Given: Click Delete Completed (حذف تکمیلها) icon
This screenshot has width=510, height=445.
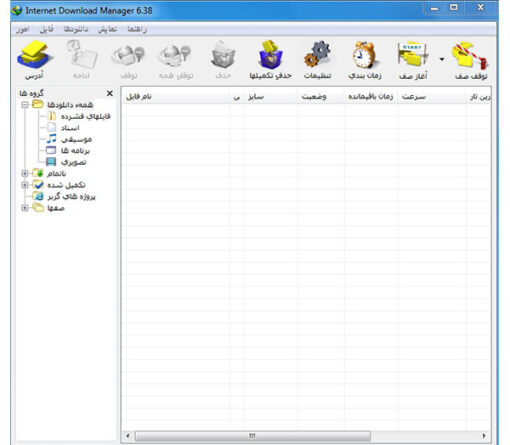Looking at the screenshot, I should tap(271, 54).
